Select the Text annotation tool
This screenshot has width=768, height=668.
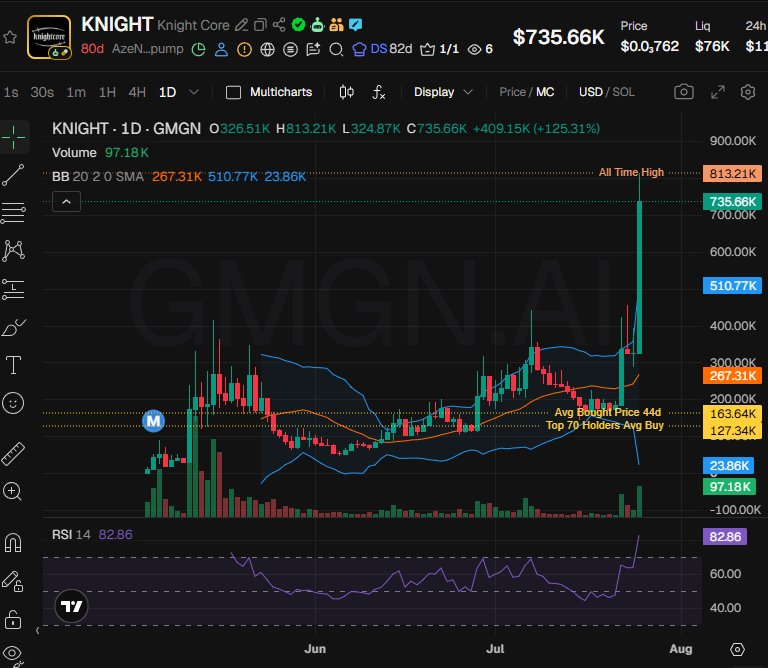point(13,365)
